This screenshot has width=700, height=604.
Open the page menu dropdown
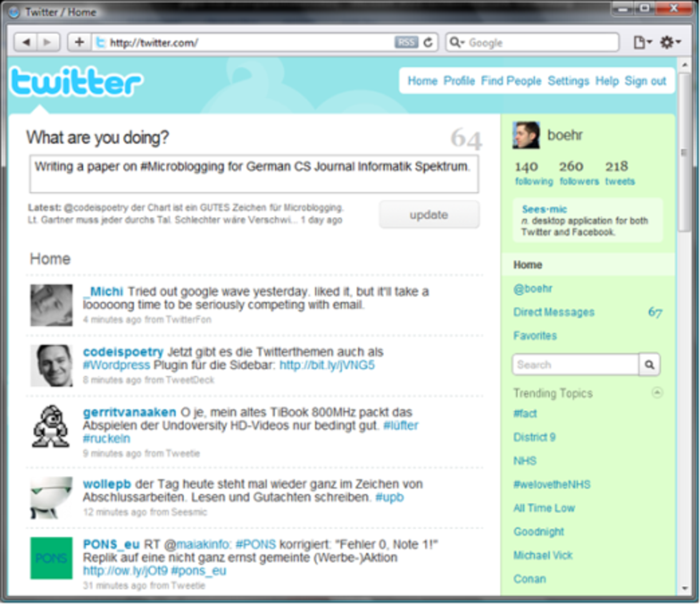[x=642, y=42]
